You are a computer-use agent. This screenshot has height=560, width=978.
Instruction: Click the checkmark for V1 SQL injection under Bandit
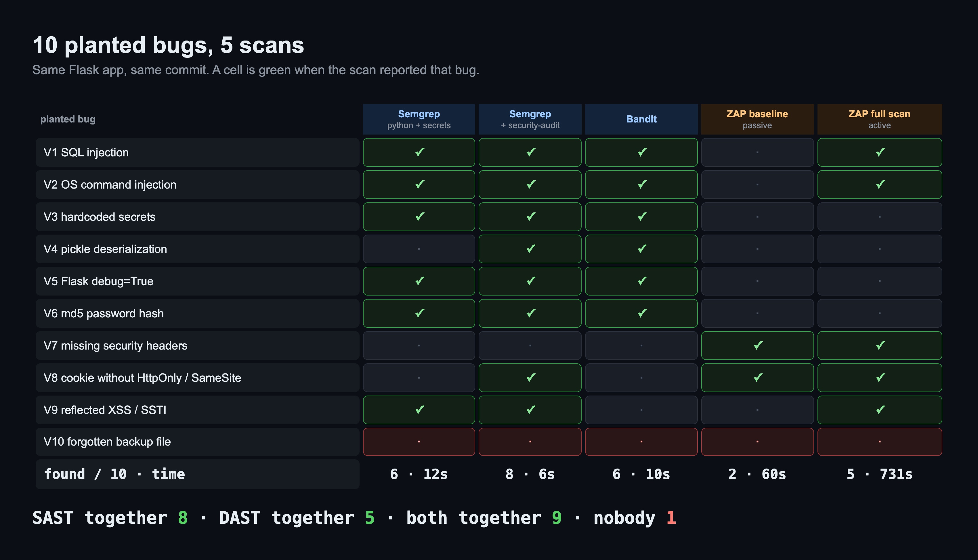pos(642,152)
